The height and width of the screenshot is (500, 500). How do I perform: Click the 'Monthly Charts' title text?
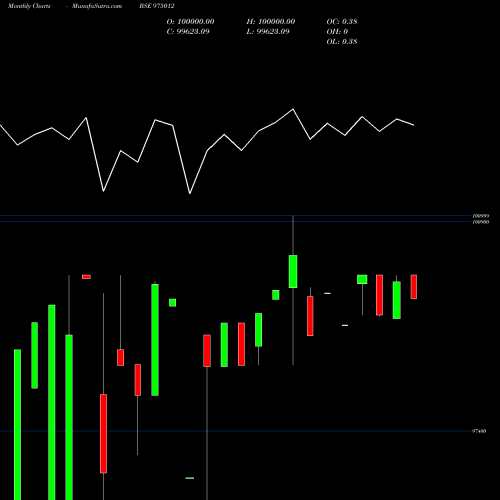coord(29,6)
